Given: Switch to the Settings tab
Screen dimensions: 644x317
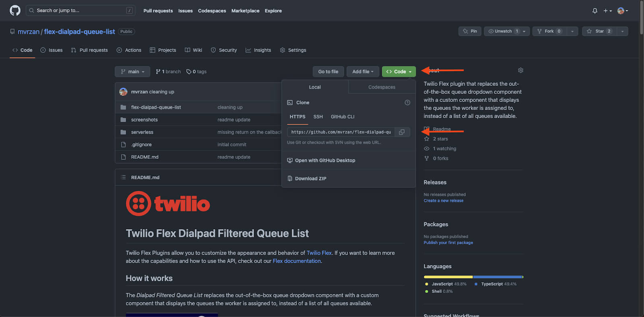Looking at the screenshot, I should coord(293,50).
